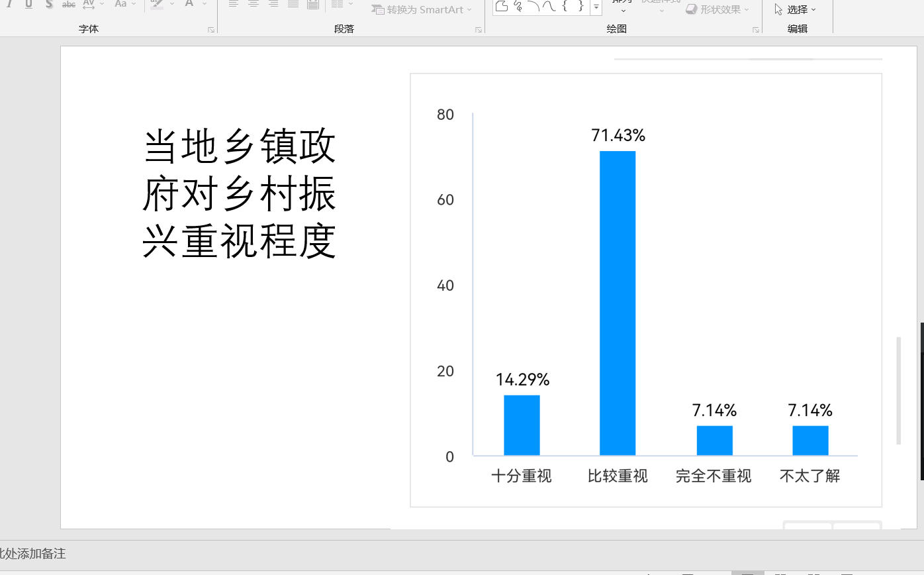Align text to the right

pos(273,4)
